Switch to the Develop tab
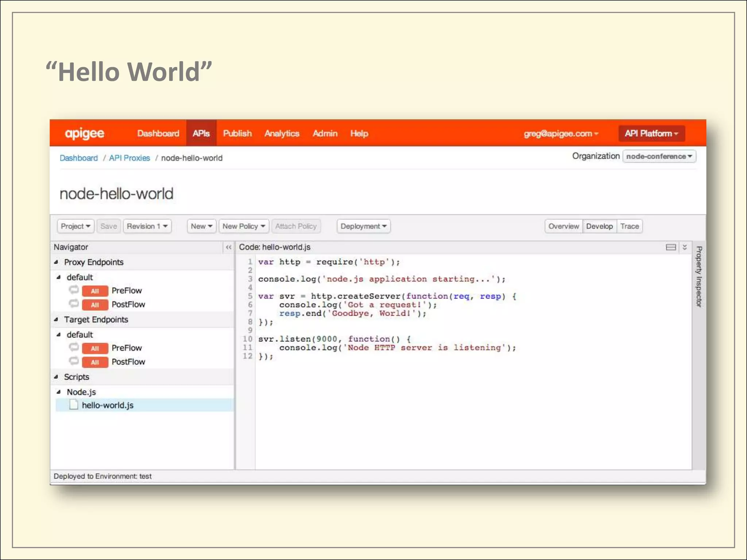The height and width of the screenshot is (560, 747). coord(599,226)
